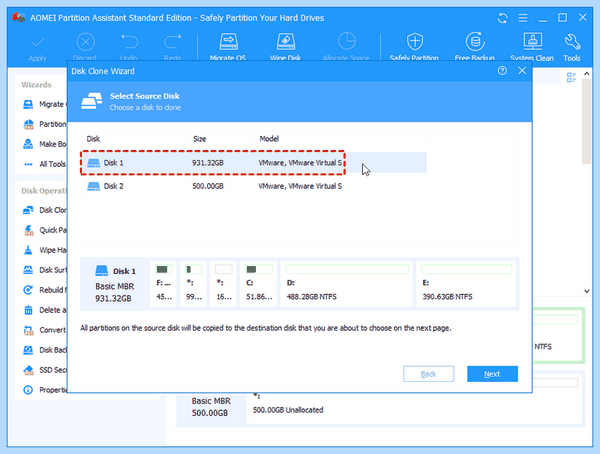Click the Model column header
This screenshot has width=600, height=454.
(269, 139)
